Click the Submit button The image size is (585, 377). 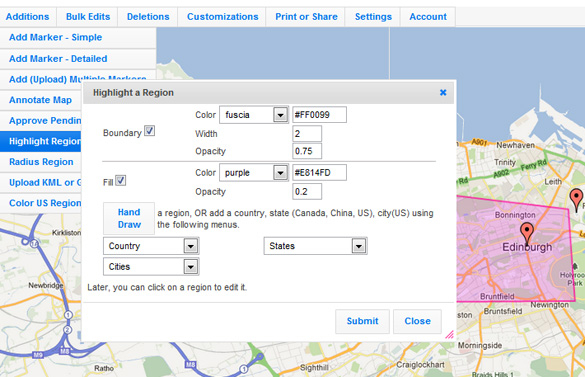point(362,321)
